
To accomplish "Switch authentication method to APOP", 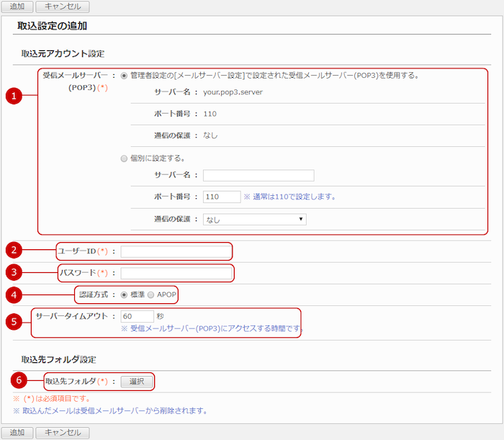I will coord(150,295).
